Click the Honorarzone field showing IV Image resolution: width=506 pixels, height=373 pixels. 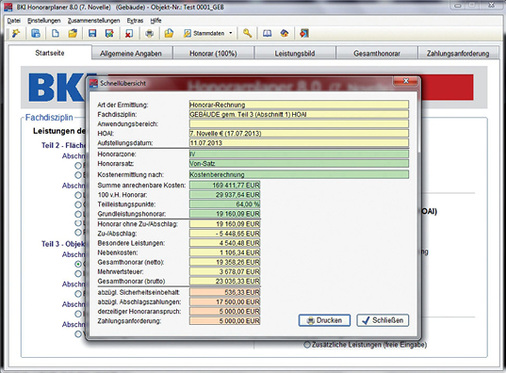[x=299, y=154]
